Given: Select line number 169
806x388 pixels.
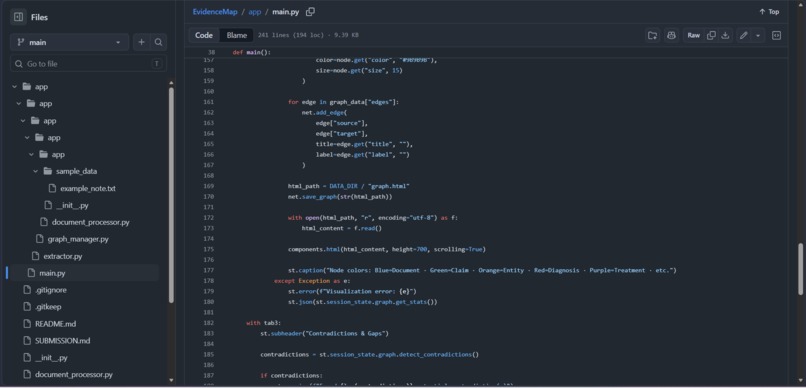Looking at the screenshot, I should pyautogui.click(x=208, y=186).
